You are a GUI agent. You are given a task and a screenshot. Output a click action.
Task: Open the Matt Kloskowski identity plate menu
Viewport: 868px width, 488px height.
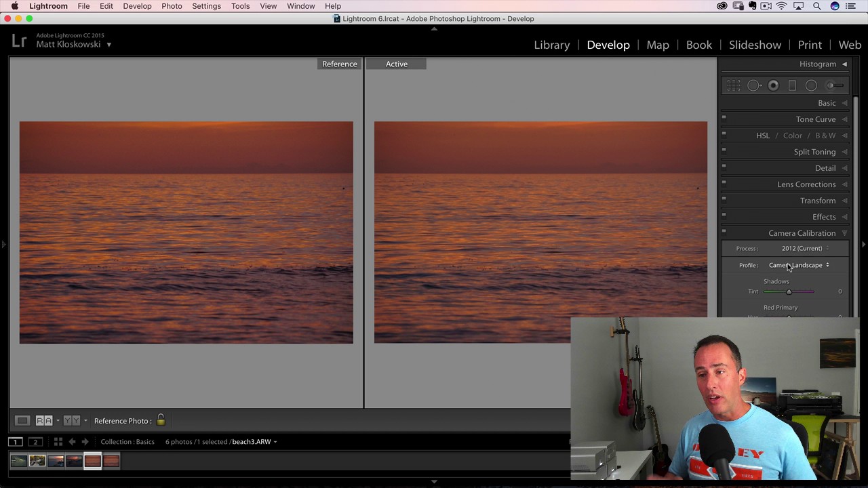(108, 45)
